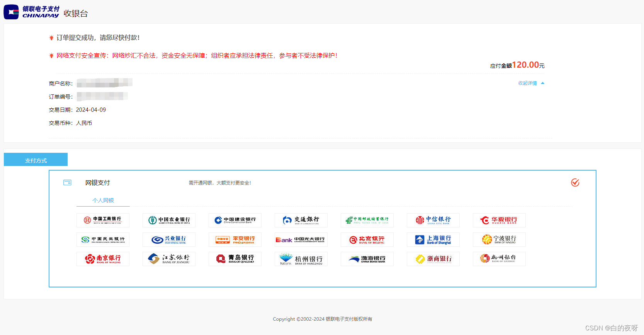Click the 订单编号 label

61,97
